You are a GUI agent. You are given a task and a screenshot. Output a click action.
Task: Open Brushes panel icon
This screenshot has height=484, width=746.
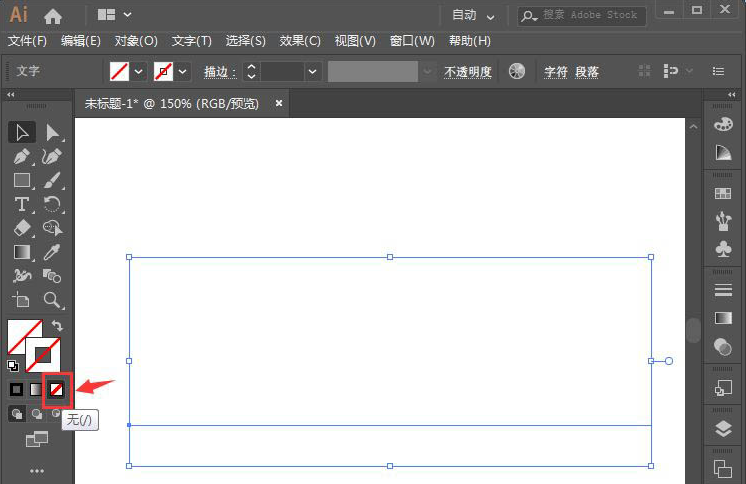tap(723, 221)
